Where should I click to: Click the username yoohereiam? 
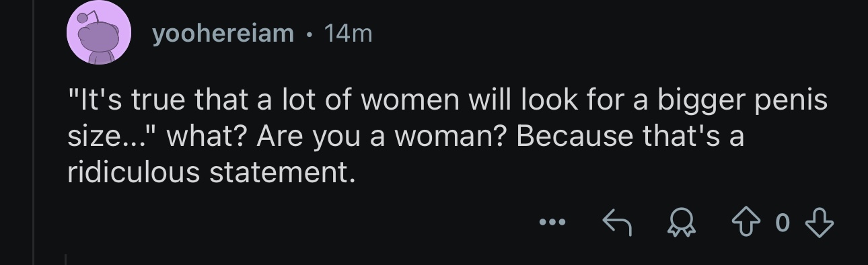(x=223, y=33)
